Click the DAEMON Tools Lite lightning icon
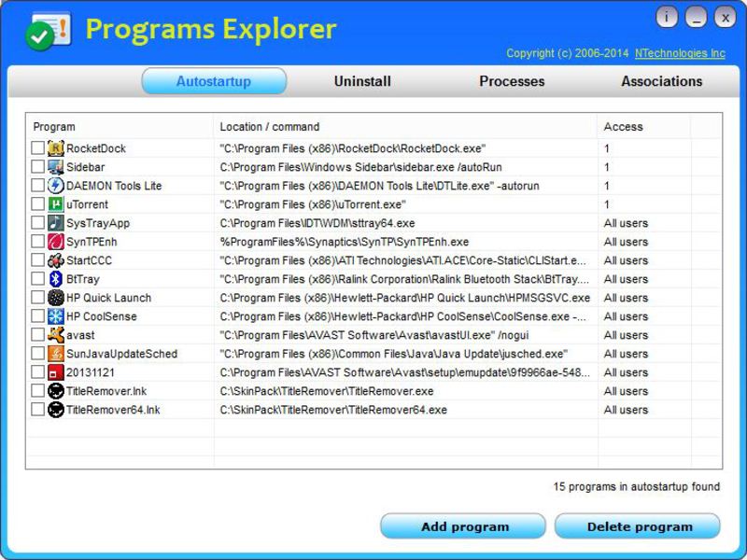 click(56, 185)
